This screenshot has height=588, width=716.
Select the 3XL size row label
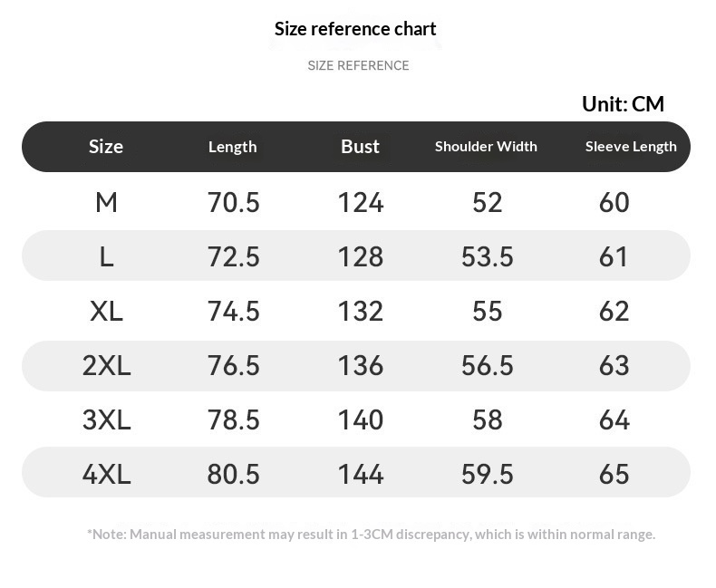coord(106,419)
